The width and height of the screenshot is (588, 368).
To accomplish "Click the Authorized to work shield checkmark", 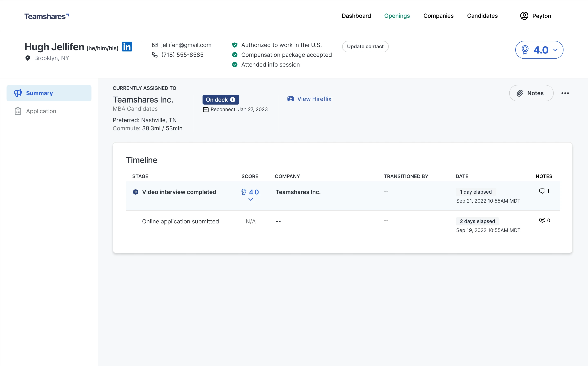I will (235, 45).
